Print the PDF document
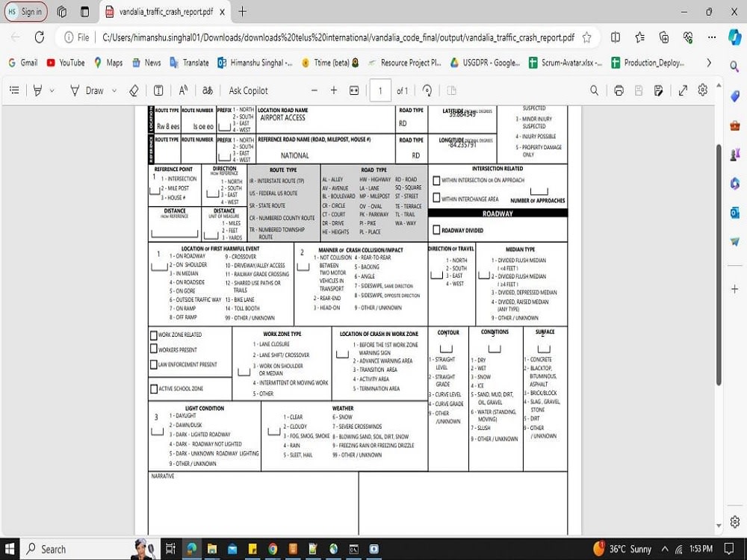Viewport: 747px width, 560px height. pos(619,90)
